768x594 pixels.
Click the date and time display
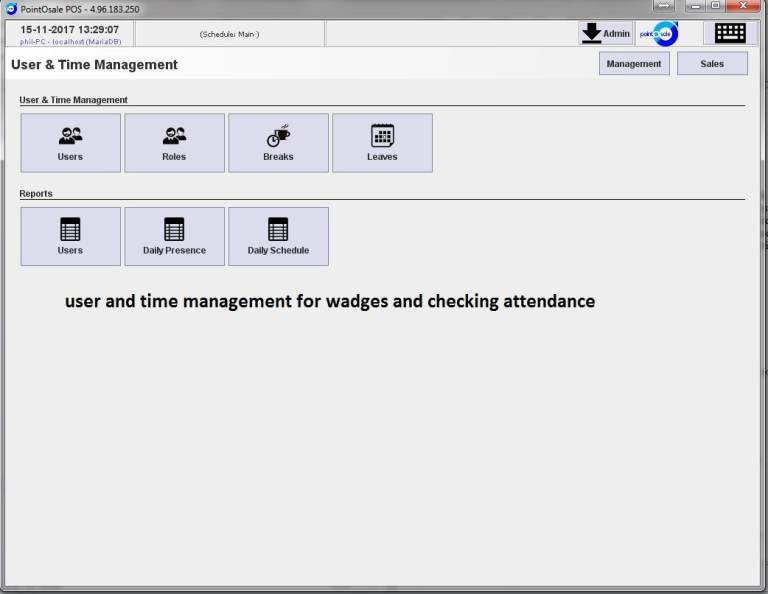tap(70, 30)
